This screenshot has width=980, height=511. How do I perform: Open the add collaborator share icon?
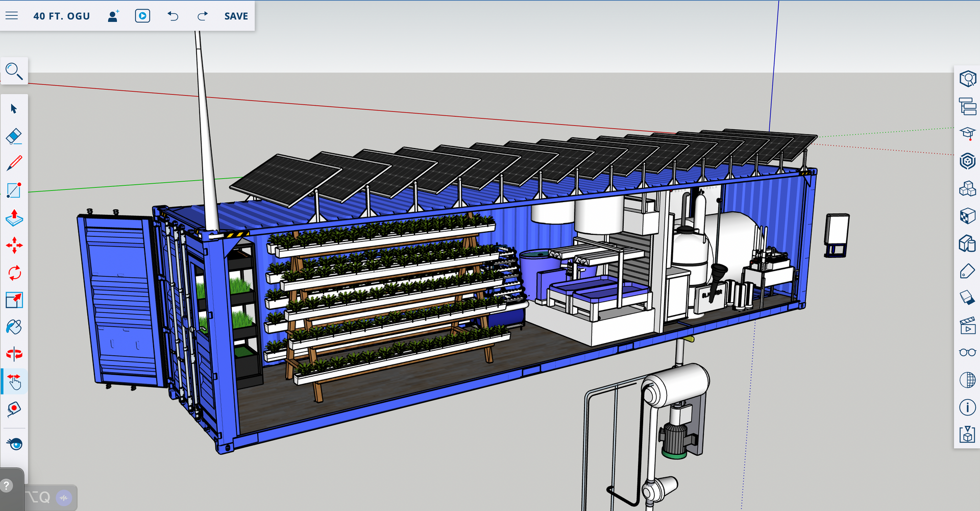click(x=113, y=16)
